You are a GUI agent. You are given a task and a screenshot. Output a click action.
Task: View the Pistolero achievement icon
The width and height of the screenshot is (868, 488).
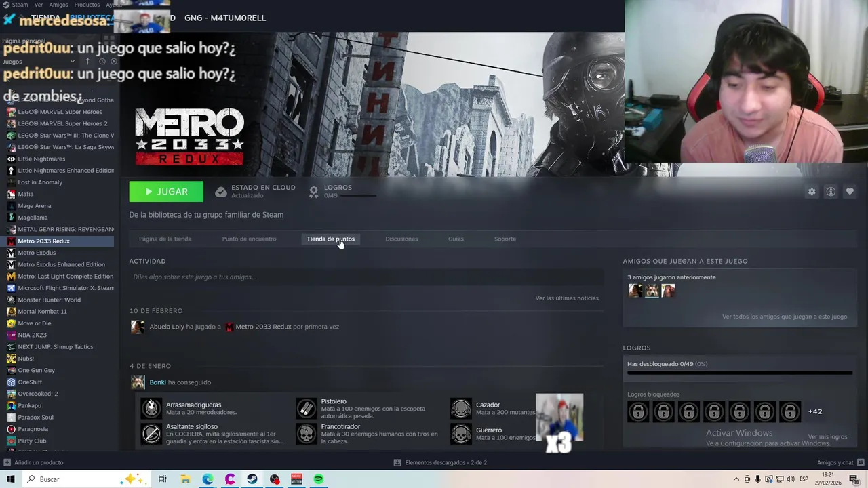(307, 408)
